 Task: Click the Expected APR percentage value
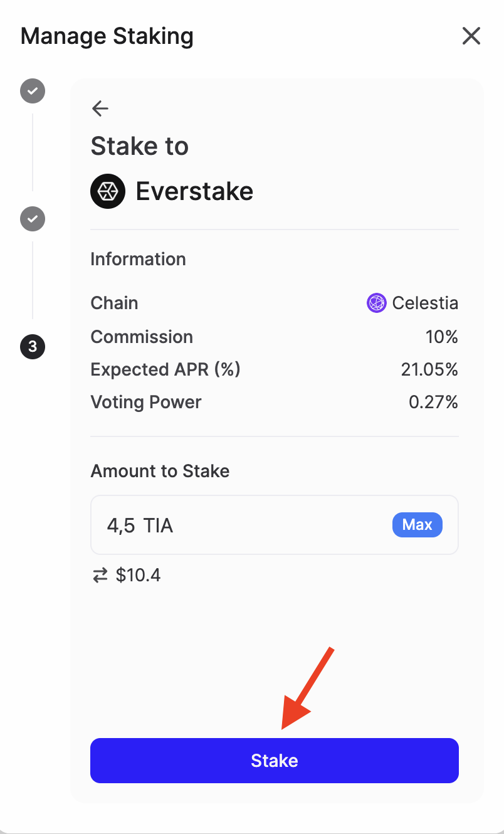[430, 369]
